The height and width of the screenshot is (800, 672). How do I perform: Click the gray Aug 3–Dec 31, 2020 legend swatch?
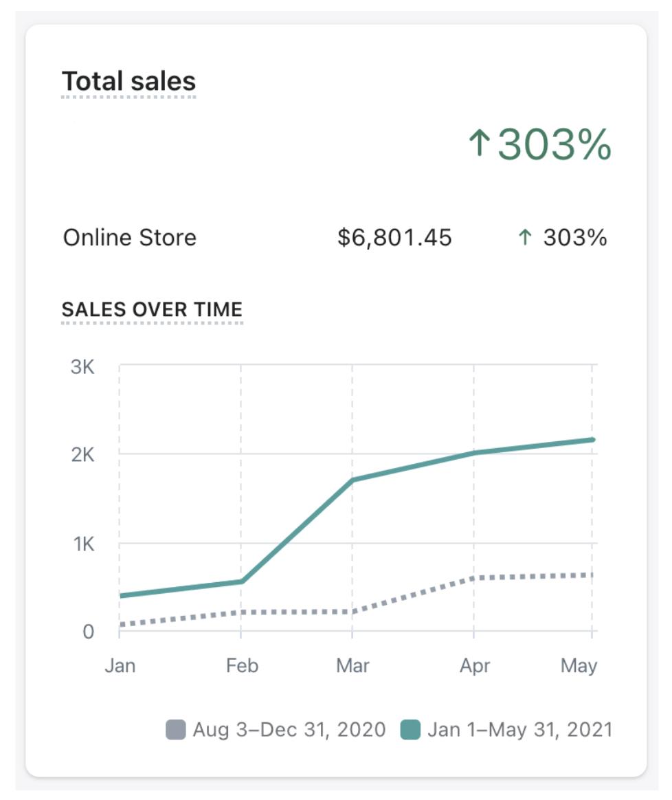(175, 730)
